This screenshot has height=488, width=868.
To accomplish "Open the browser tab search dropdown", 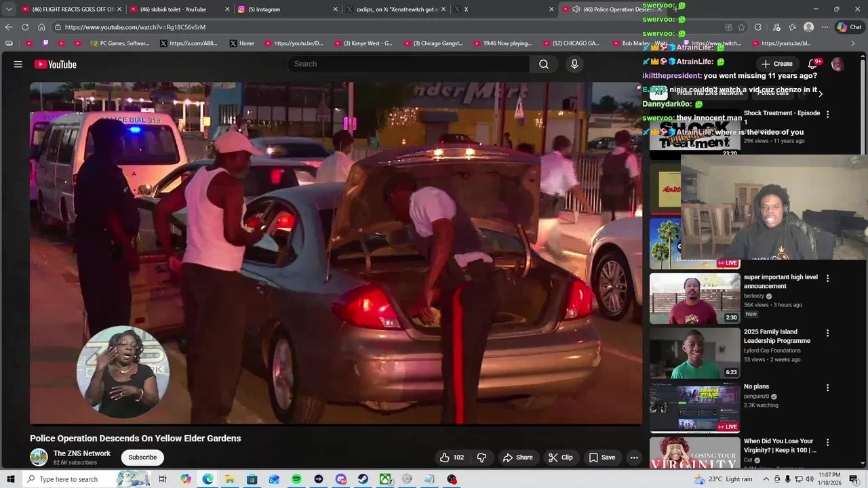I will (x=9, y=9).
